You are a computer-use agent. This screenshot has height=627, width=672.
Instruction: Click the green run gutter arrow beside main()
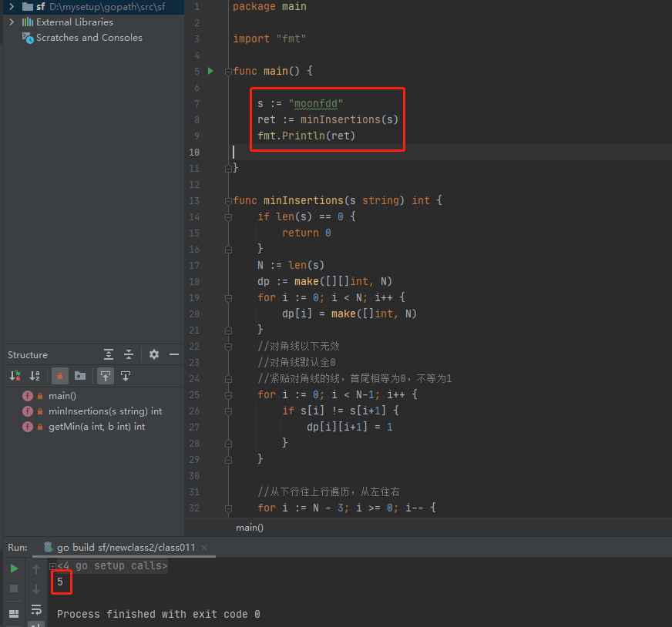210,71
